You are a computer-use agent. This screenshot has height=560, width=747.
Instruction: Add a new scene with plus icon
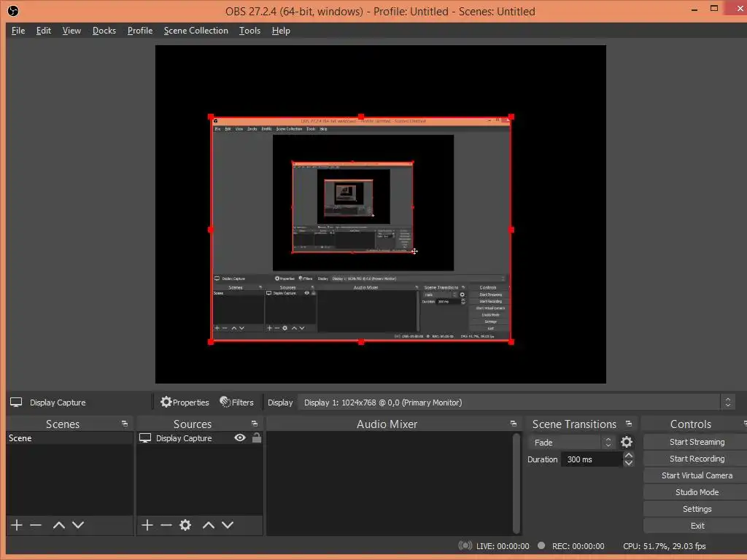tap(17, 525)
